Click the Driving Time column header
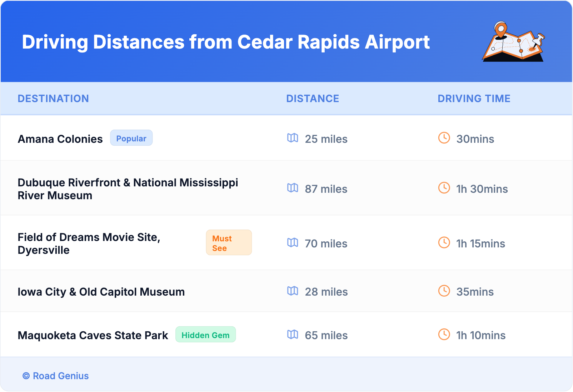Viewport: 573px width, 392px height. click(x=474, y=99)
